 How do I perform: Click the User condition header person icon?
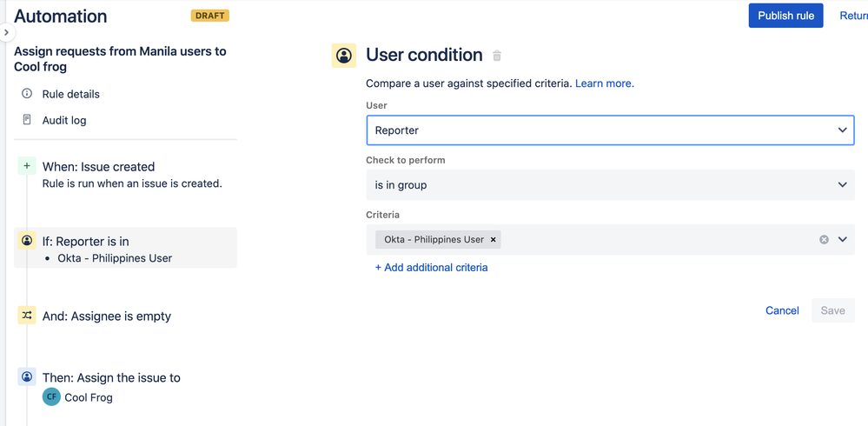coord(344,56)
